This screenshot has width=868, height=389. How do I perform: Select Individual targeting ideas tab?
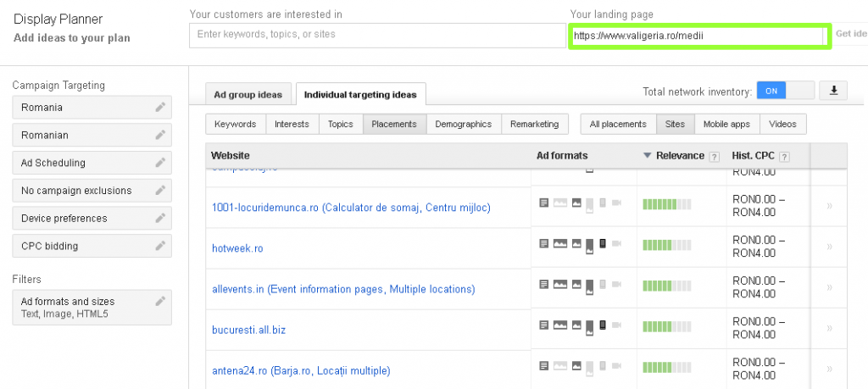tap(360, 95)
